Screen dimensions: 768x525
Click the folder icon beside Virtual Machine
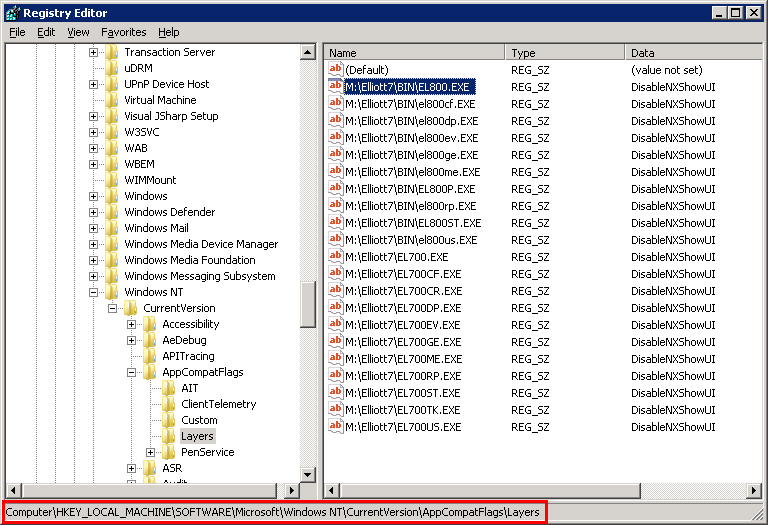coord(112,100)
